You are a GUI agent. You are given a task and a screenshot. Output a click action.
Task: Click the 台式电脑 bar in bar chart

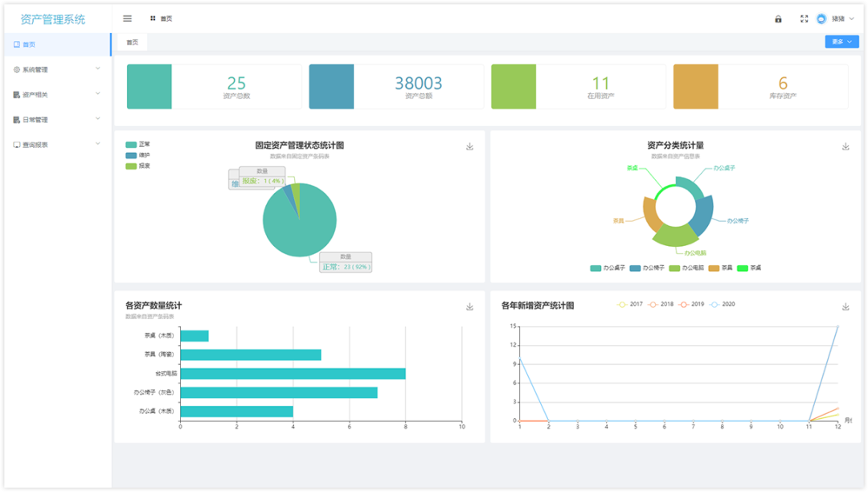click(293, 374)
